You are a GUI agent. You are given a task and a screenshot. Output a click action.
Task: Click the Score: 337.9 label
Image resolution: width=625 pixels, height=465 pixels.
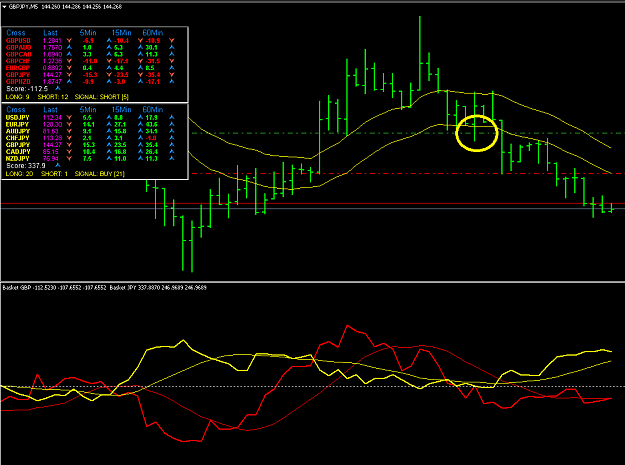click(26, 165)
